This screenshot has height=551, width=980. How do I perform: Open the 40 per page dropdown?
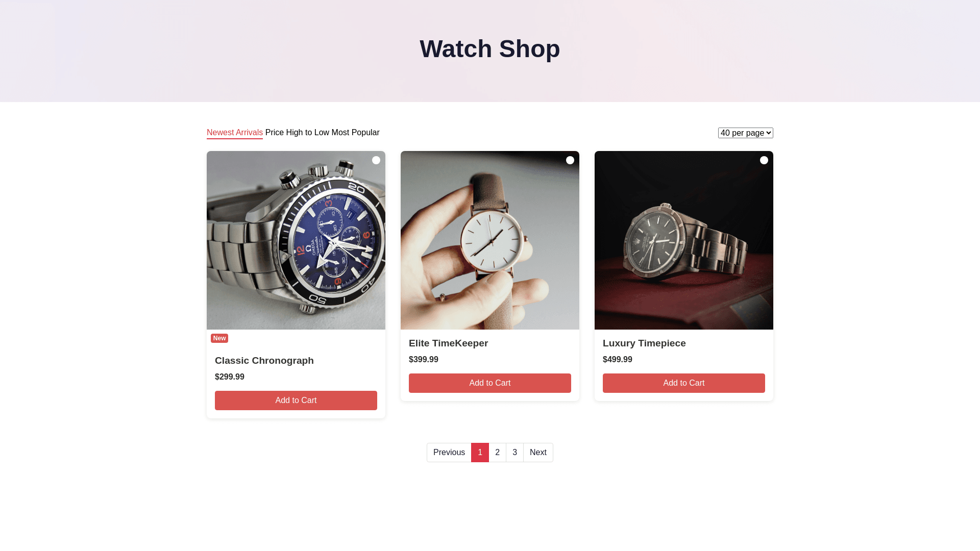coord(746,133)
